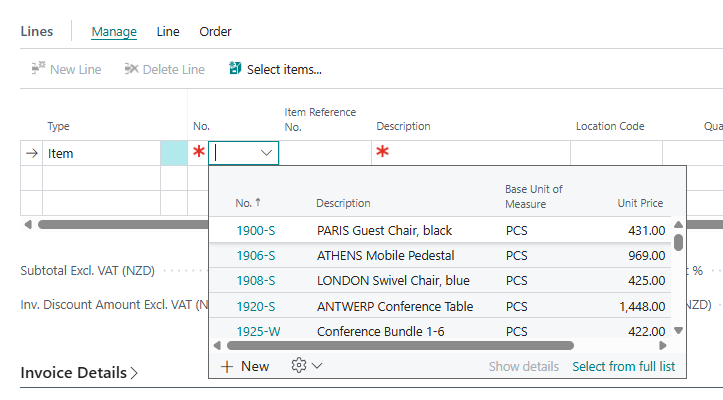The image size is (723, 400).
Task: Select item 1908-S
Action: pyautogui.click(x=256, y=281)
